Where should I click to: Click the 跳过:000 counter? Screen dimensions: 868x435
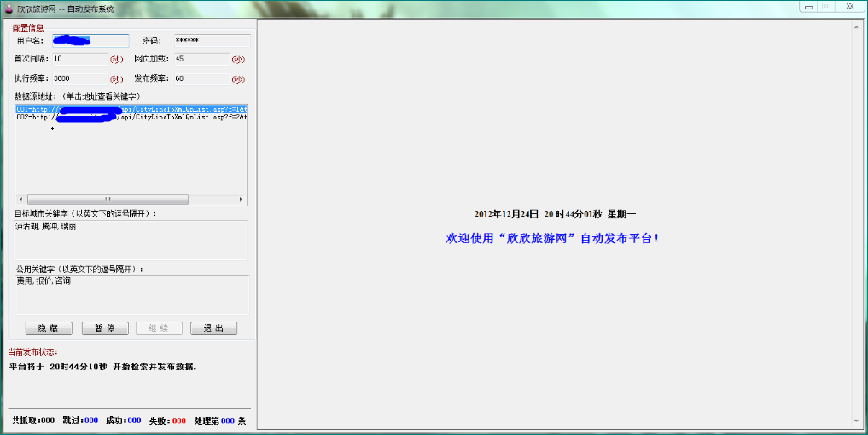point(80,420)
